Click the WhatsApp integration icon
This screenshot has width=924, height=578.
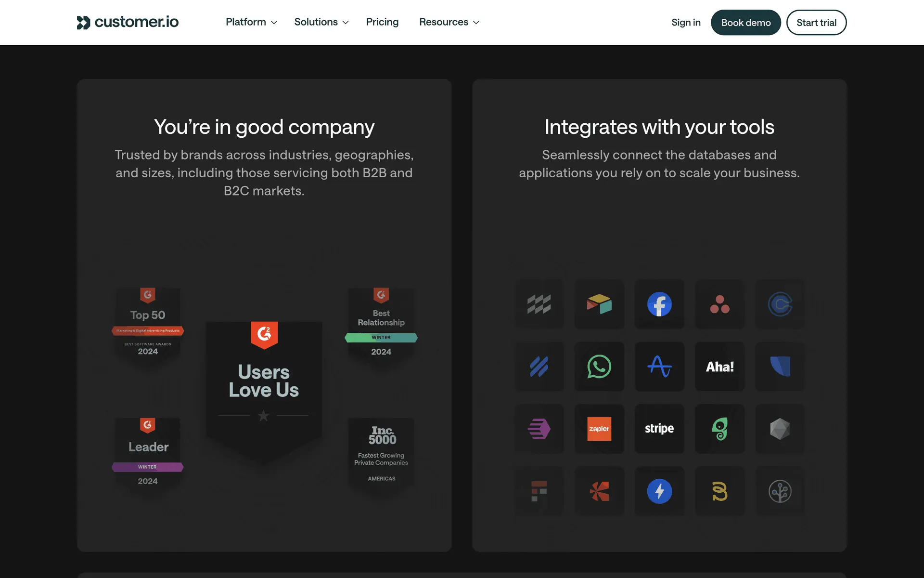point(599,367)
